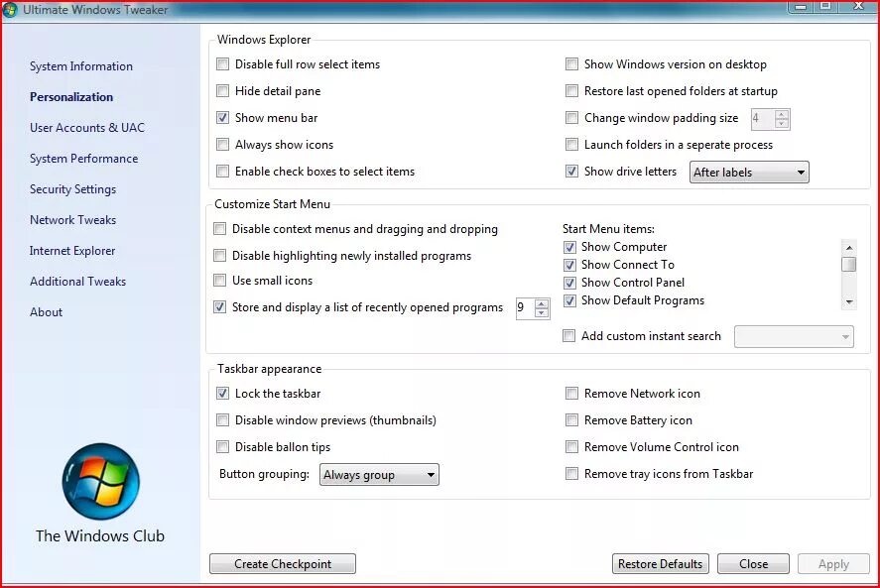Check Disable context menus and dragging and dropping
The height and width of the screenshot is (588, 880).
pos(220,229)
